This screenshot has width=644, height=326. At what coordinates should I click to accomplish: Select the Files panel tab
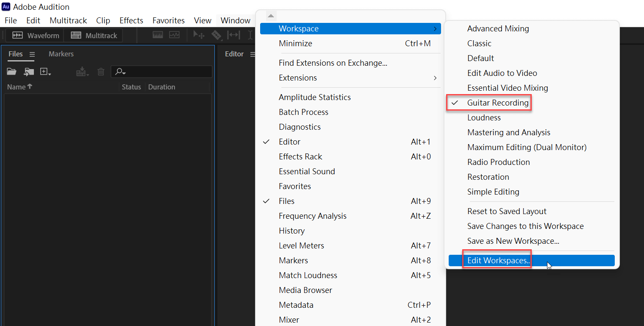(16, 54)
